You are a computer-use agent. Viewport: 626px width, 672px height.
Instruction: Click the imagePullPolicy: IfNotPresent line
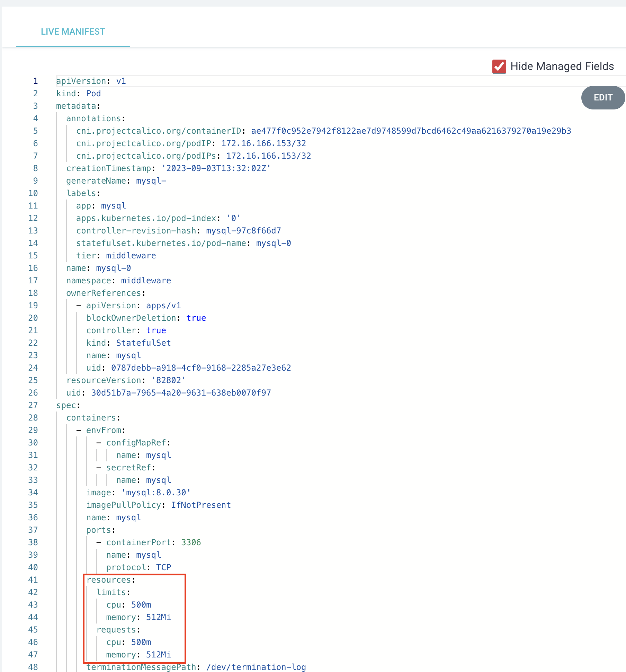(159, 505)
